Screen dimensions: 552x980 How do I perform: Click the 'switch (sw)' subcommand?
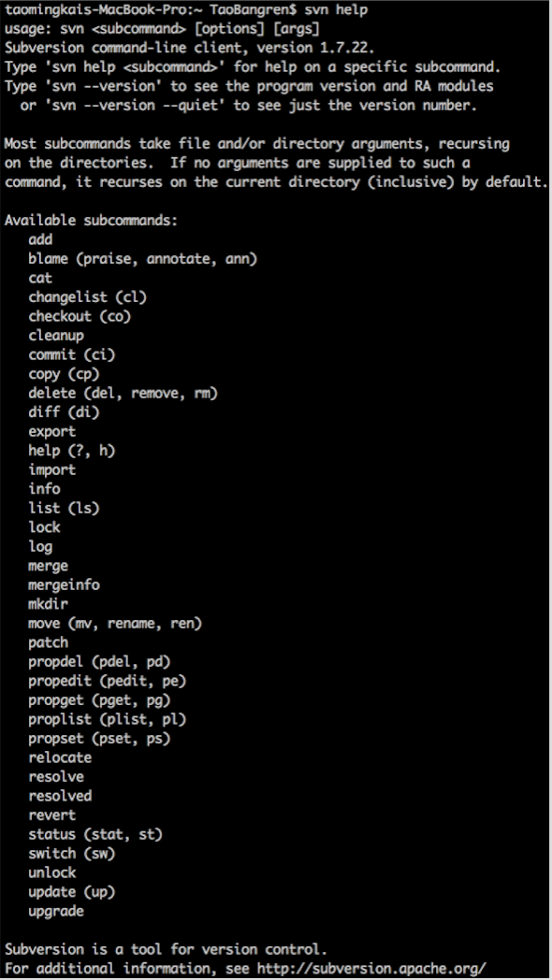(x=72, y=853)
